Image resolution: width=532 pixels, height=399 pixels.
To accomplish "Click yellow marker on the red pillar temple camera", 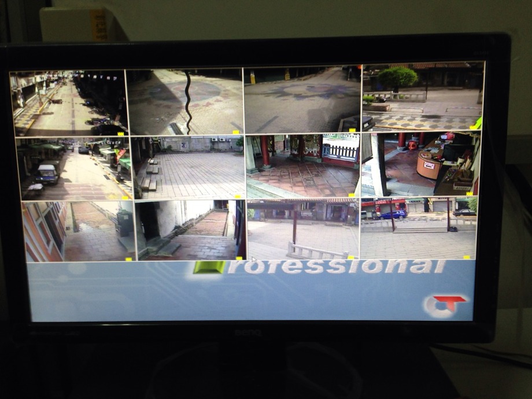I will click(351, 195).
